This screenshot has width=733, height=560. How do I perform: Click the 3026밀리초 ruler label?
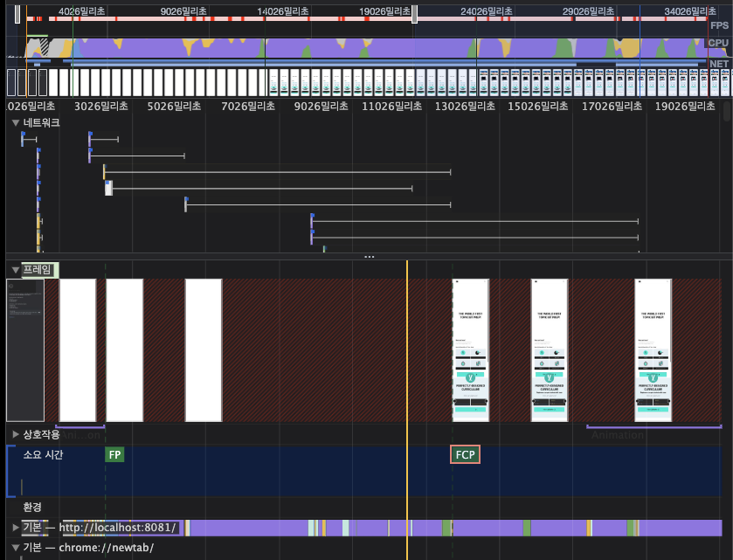tap(101, 106)
